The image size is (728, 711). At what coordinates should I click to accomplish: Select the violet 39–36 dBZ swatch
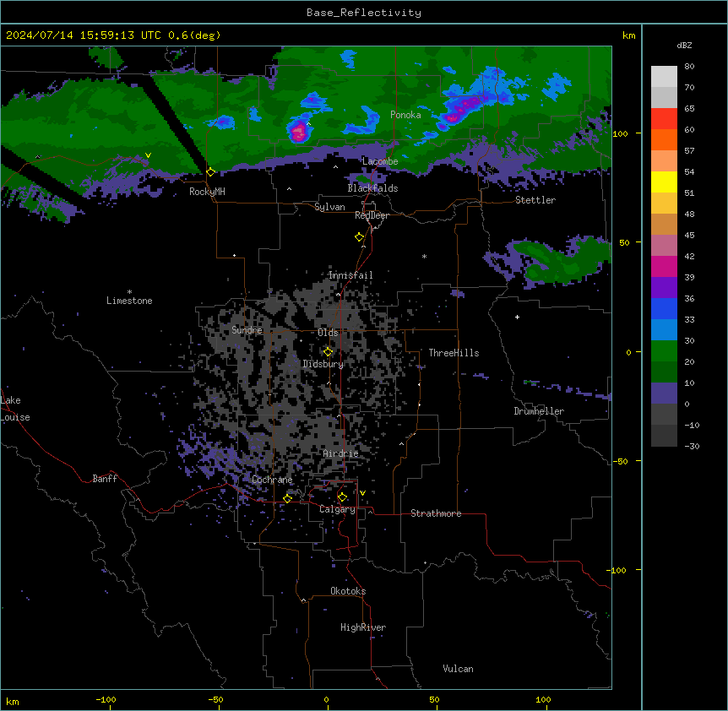click(664, 288)
